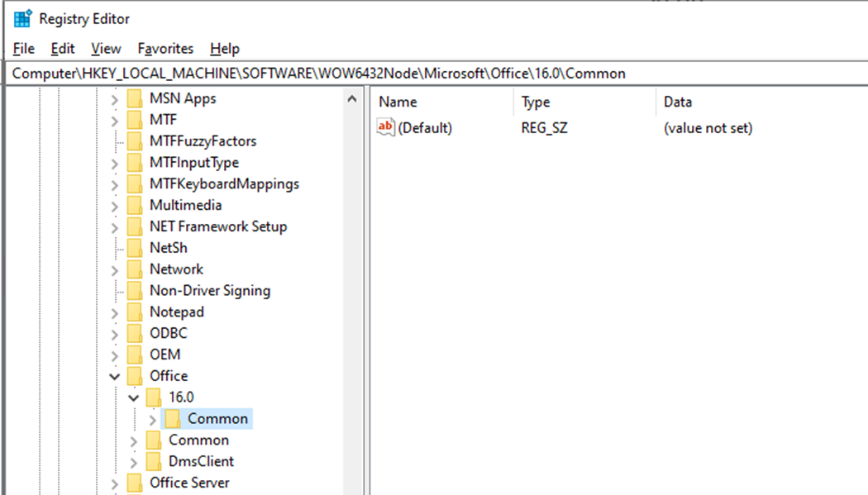Expand the selected Common subkey under 16.0
The height and width of the screenshot is (495, 868).
[152, 419]
